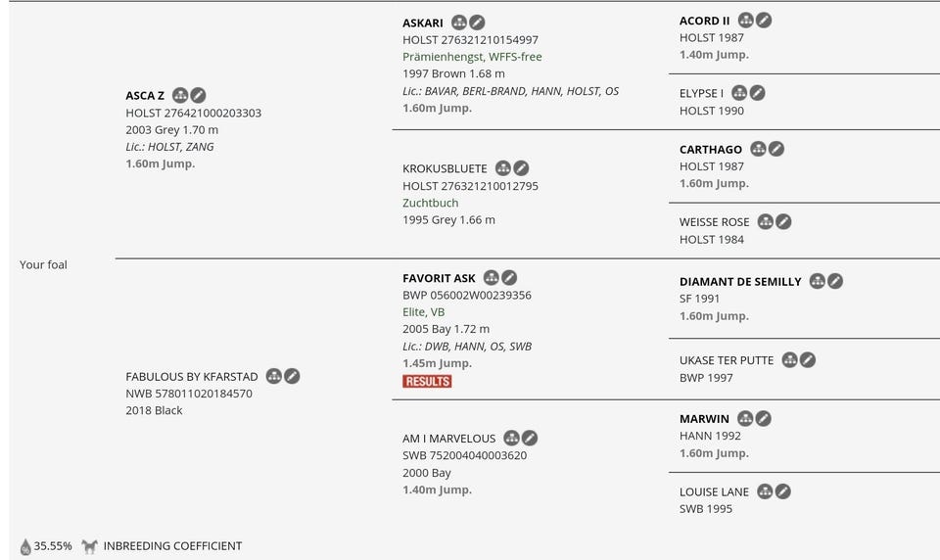Click the pedigree icon next to MARWIN
This screenshot has width=940, height=560.
[746, 419]
